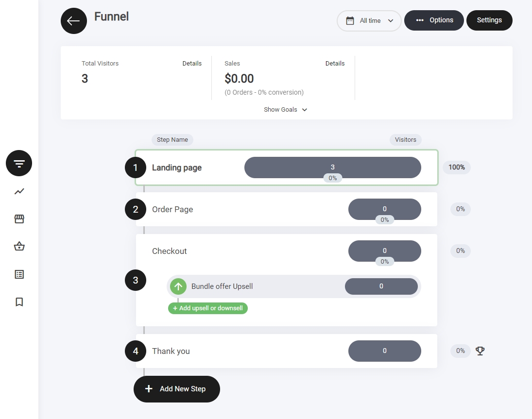Screen dimensions: 532x419
Task: Click the trophy goal icon
Action: click(x=480, y=351)
